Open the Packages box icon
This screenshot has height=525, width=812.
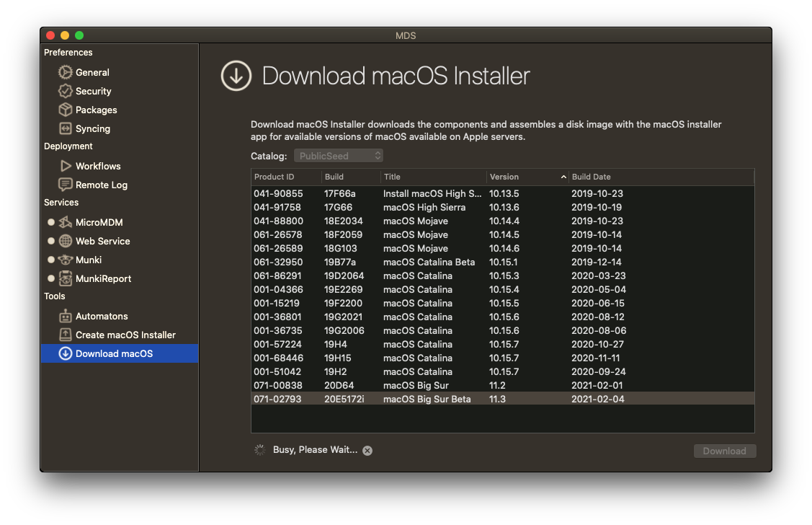click(x=65, y=110)
